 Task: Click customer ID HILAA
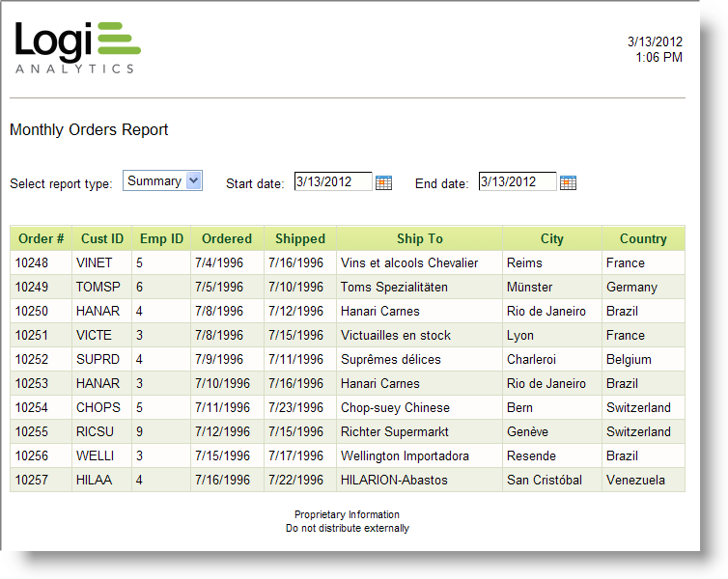click(x=94, y=480)
